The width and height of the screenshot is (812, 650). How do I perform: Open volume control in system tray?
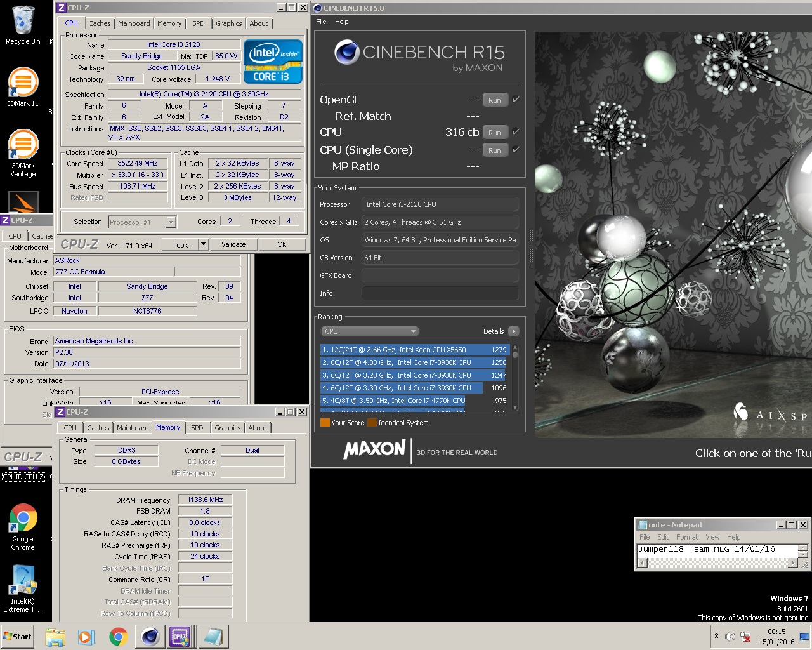(730, 637)
